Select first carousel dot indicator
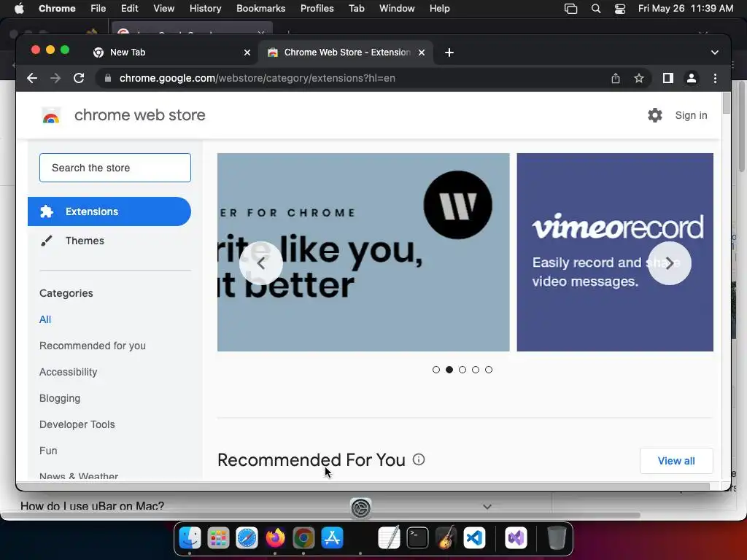Viewport: 747px width, 560px height. 436,370
